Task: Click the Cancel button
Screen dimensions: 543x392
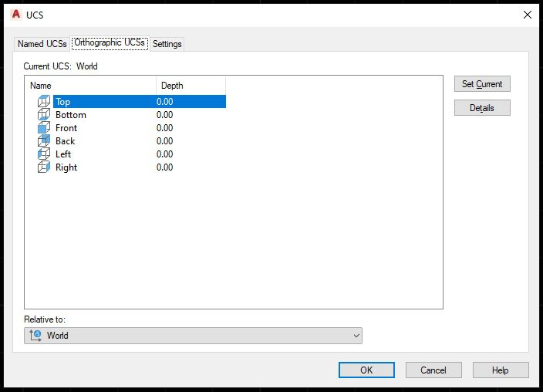Action: click(433, 370)
